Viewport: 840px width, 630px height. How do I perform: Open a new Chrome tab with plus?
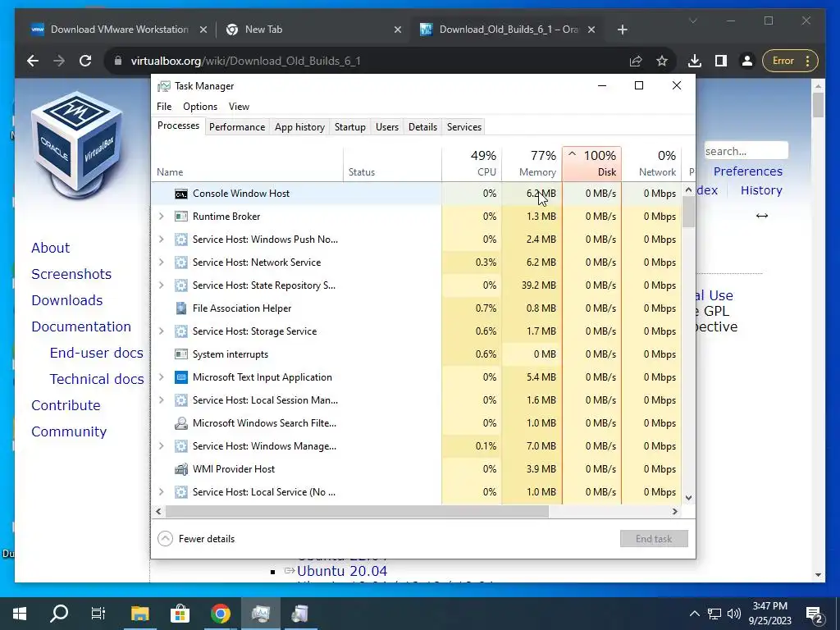tap(622, 30)
